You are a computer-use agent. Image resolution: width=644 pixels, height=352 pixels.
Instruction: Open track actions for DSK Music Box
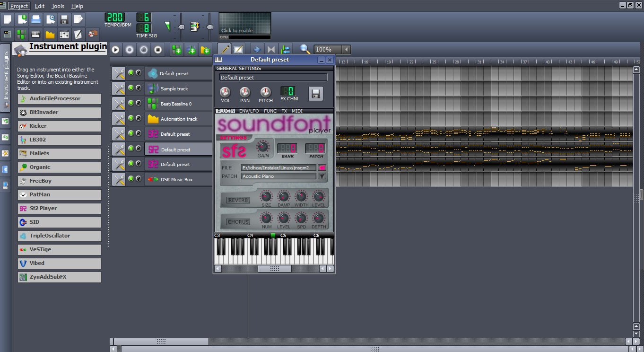tap(119, 179)
